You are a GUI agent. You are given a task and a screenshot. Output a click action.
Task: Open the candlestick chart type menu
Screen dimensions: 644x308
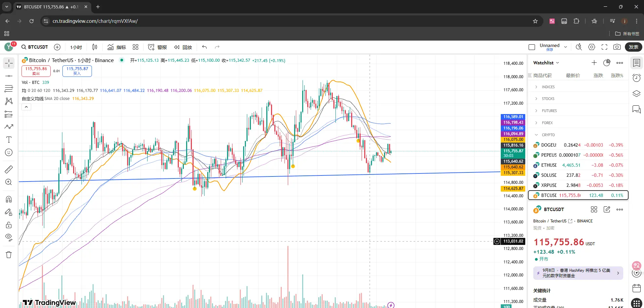coord(95,47)
